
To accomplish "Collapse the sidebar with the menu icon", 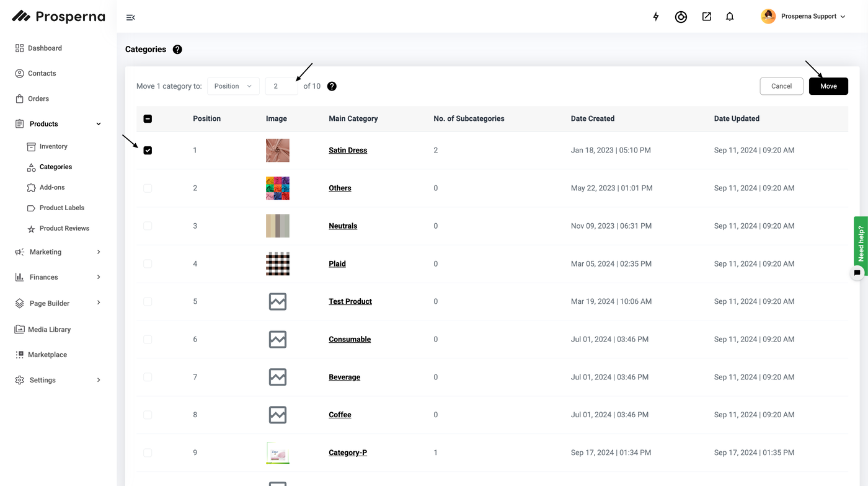I will 130,17.
